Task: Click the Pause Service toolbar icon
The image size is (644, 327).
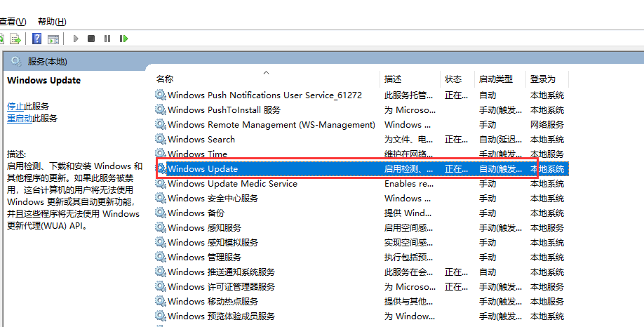Action: (107, 39)
